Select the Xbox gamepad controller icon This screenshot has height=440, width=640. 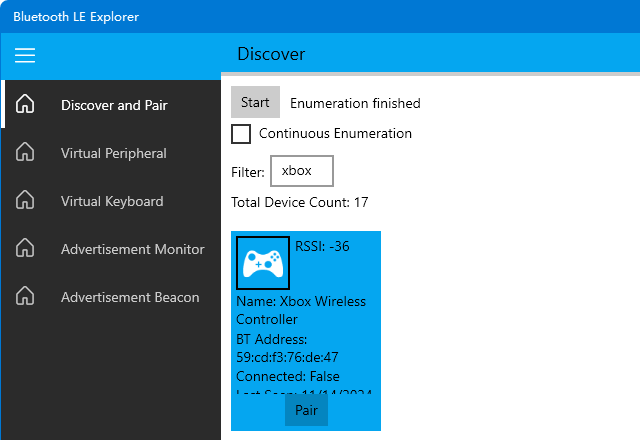point(263,263)
